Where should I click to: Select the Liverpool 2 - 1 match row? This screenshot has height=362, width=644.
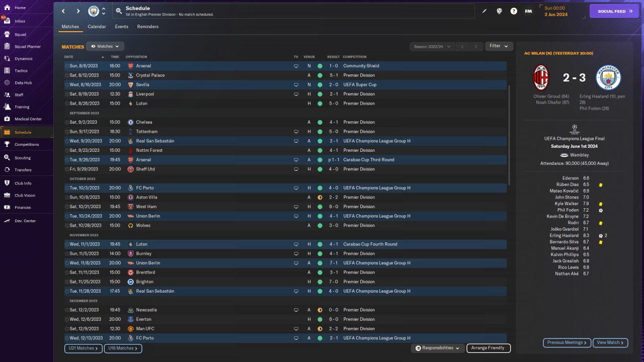pos(285,94)
